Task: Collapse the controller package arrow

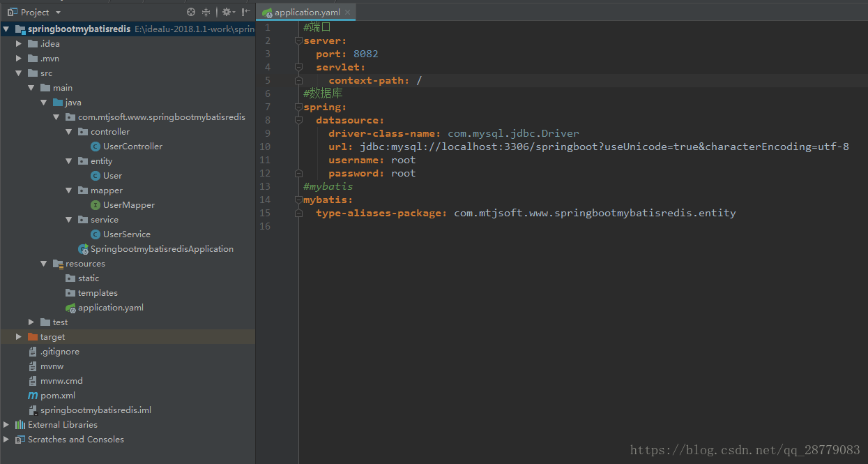Action: click(69, 132)
